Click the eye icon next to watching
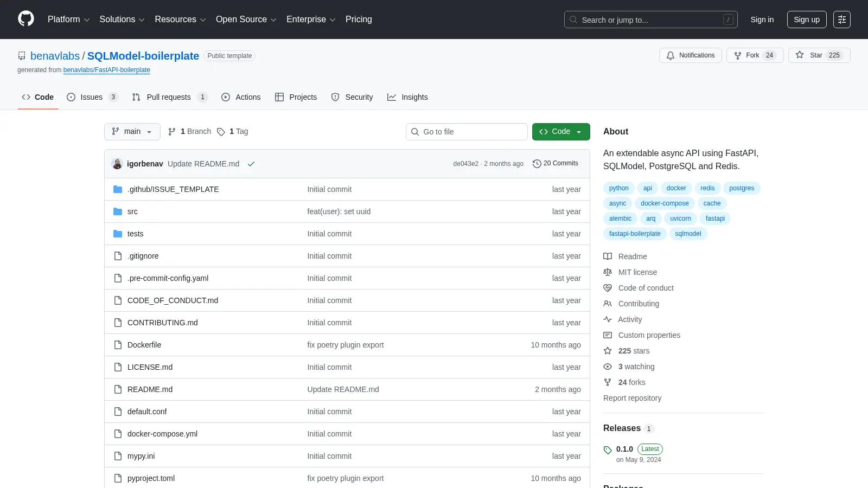Image resolution: width=868 pixels, height=488 pixels. 608,367
